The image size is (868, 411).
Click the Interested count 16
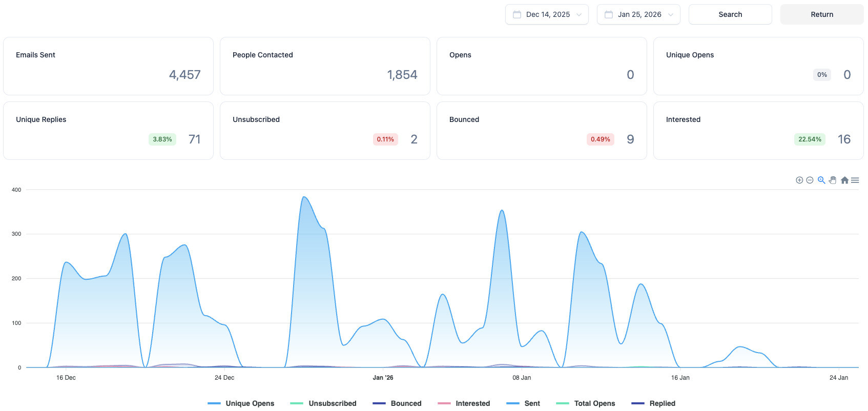pyautogui.click(x=844, y=139)
